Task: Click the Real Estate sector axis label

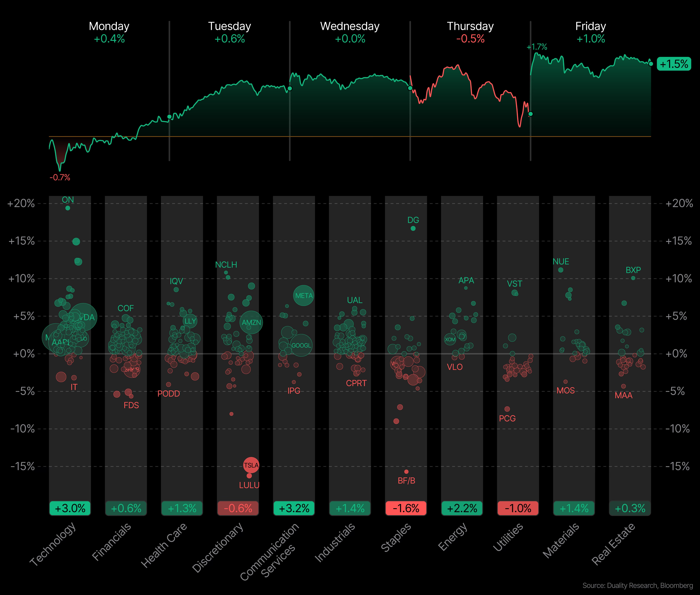Action: (x=614, y=544)
